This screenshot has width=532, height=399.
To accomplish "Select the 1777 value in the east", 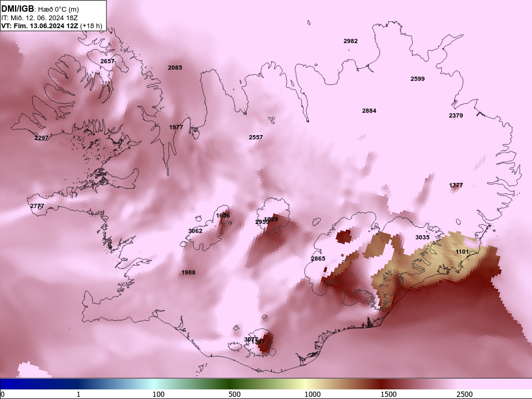I will (456, 185).
